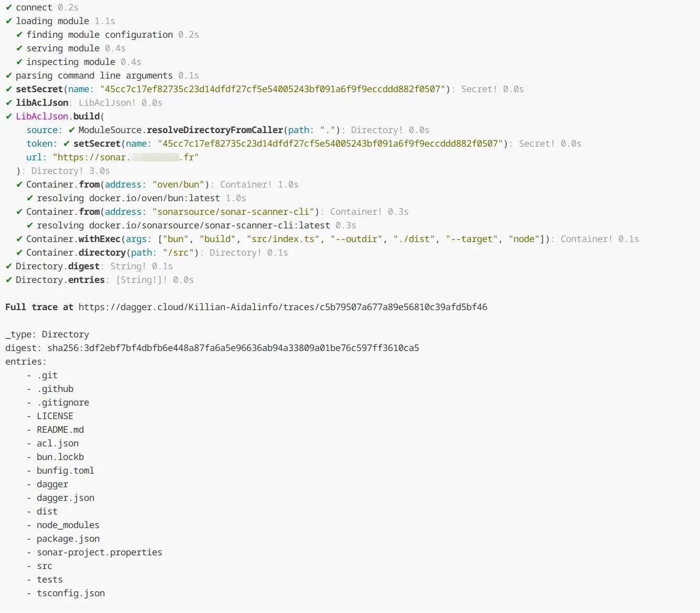Click the 'src' entry
This screenshot has width=700, height=613.
45,566
